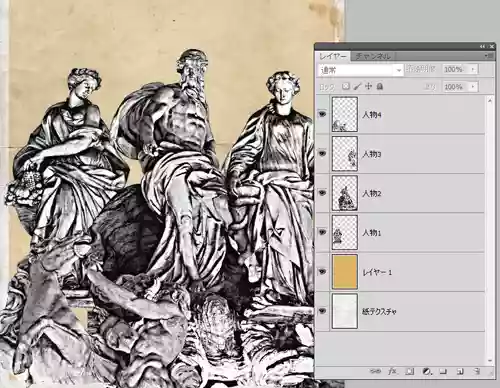This screenshot has width=500, height=388.
Task: Collapse the panel with double-arrow icon
Action: [482, 47]
